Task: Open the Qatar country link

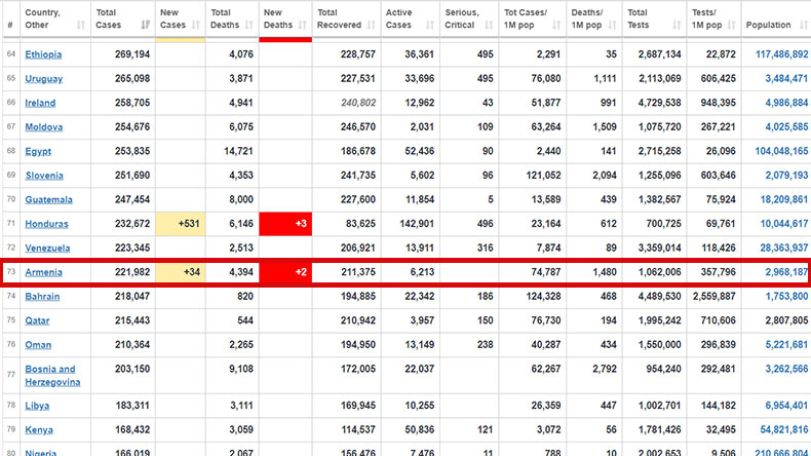Action: pyautogui.click(x=37, y=321)
